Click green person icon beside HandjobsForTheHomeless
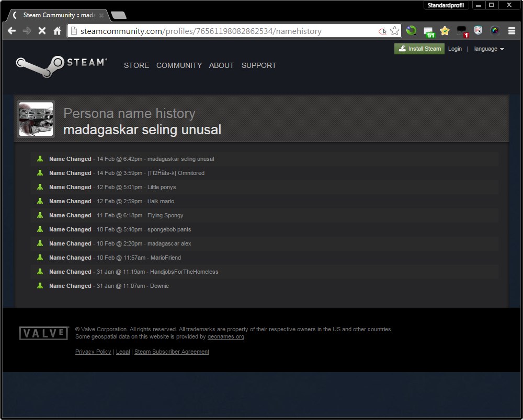Image resolution: width=523 pixels, height=420 pixels. 40,272
